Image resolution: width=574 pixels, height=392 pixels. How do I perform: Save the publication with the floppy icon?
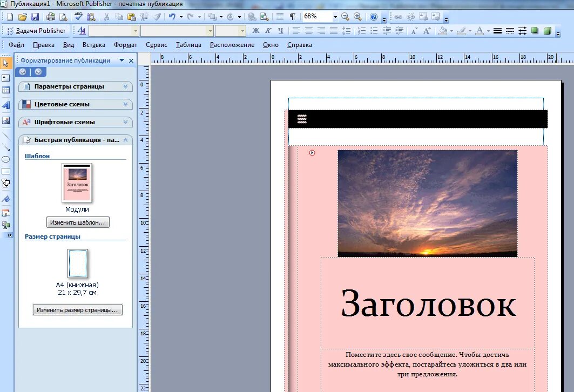[x=35, y=17]
